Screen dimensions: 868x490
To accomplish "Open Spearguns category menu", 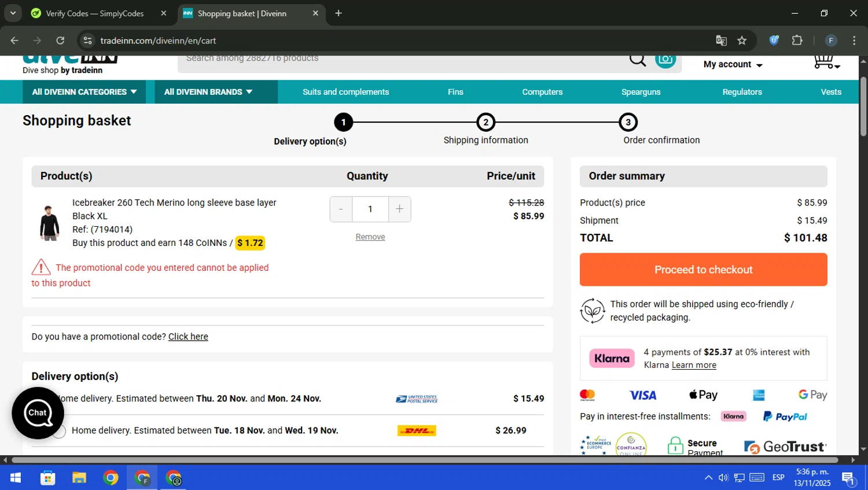I will (x=641, y=92).
